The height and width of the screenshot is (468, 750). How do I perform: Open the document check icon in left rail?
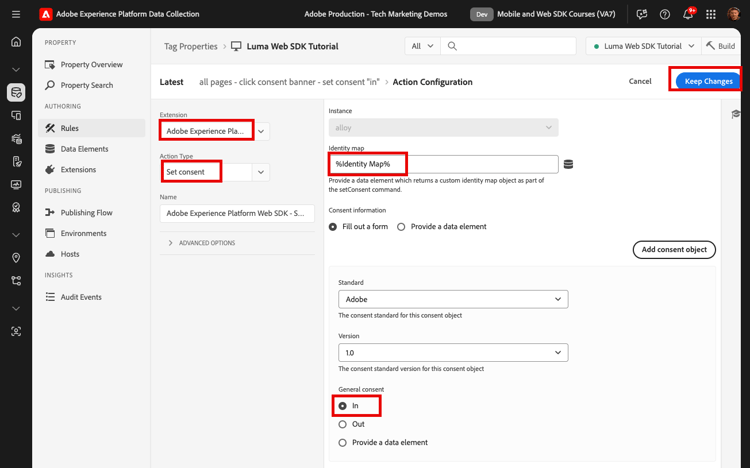[x=16, y=162]
